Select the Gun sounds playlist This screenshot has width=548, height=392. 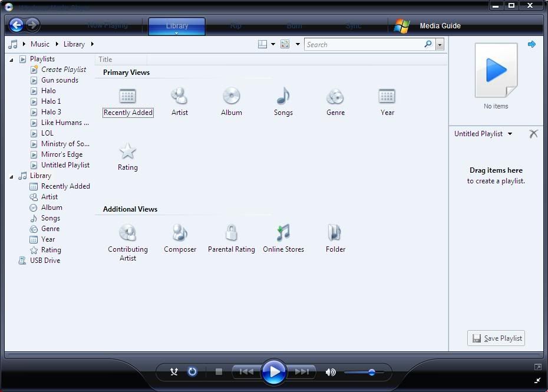click(60, 80)
